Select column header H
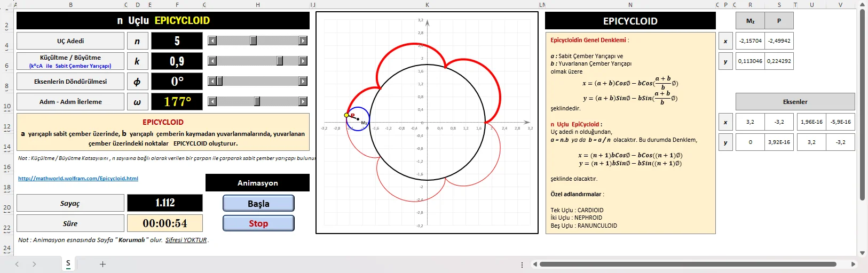 click(x=258, y=5)
